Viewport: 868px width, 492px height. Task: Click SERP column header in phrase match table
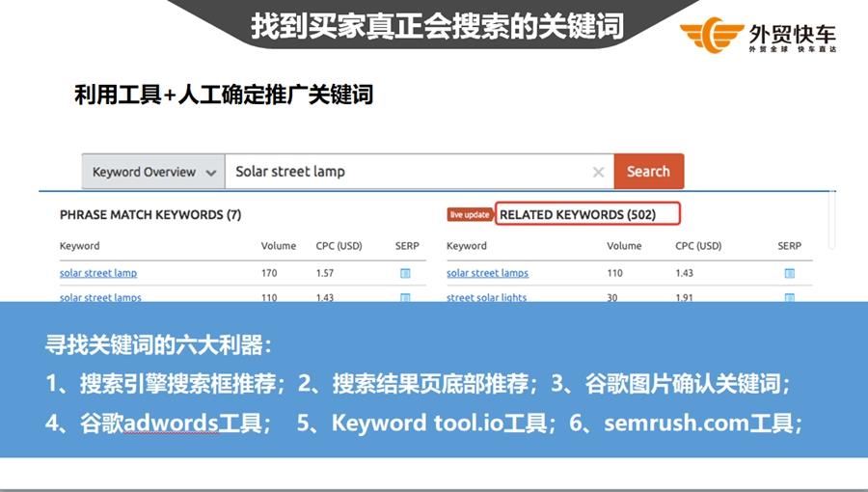tap(407, 246)
